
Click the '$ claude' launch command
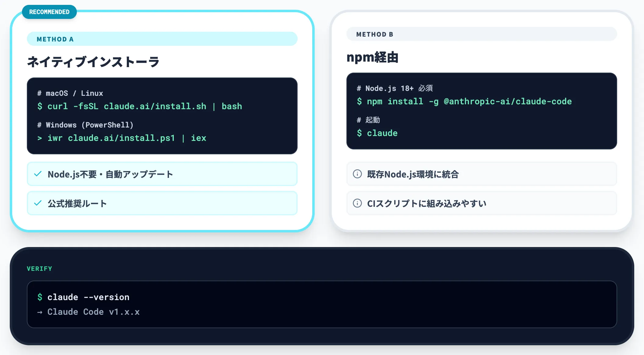377,133
